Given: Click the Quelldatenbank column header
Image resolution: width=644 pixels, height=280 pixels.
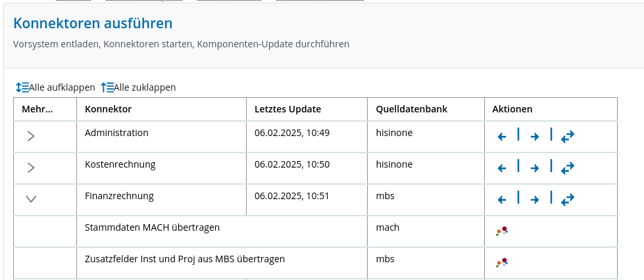Looking at the screenshot, I should (412, 109).
